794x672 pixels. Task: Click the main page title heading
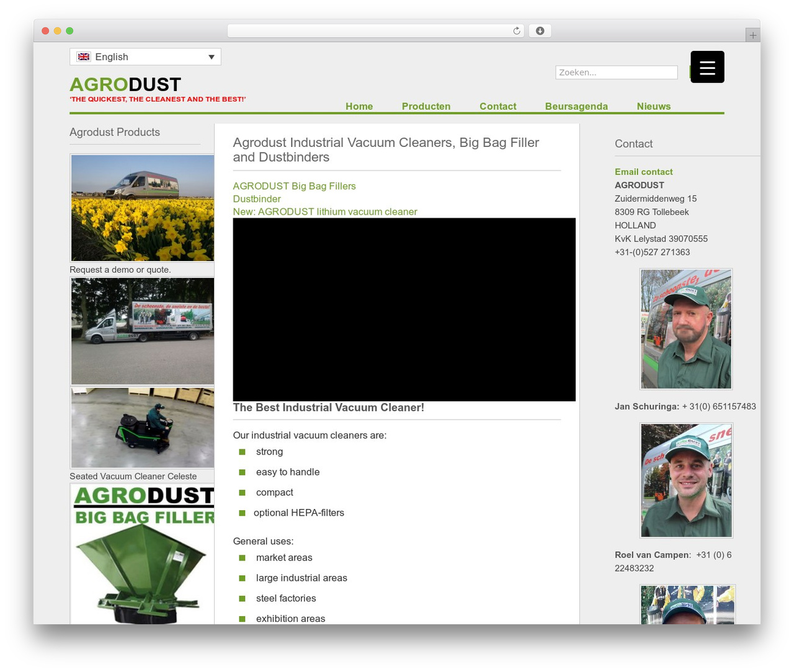[386, 150]
